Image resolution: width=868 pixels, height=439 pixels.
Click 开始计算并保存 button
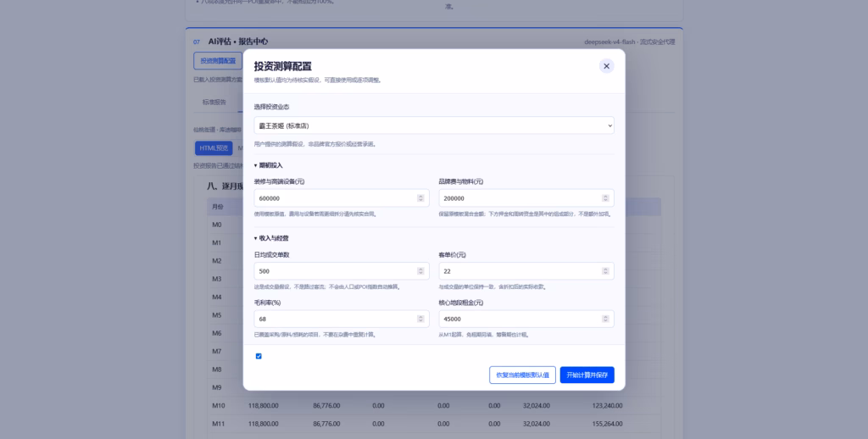coord(587,375)
